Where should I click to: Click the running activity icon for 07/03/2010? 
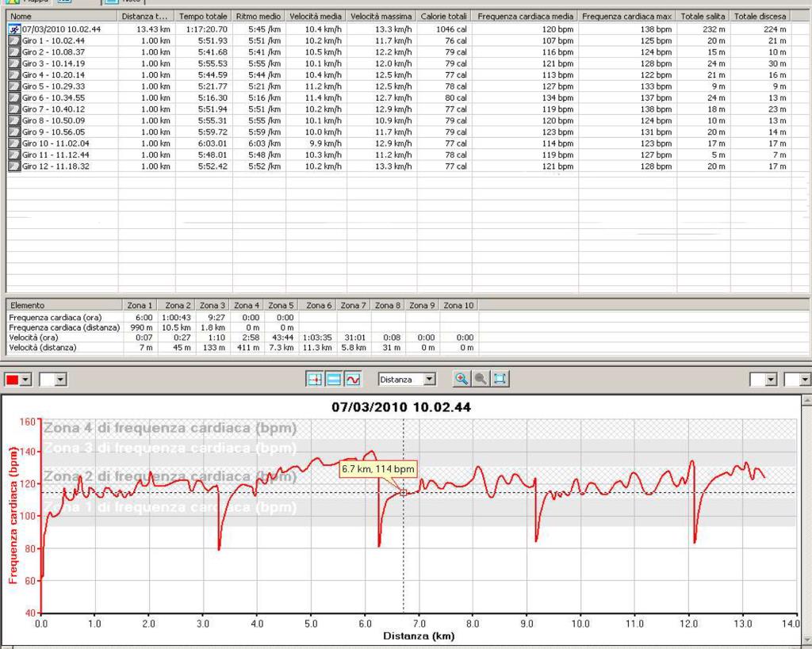(x=14, y=29)
